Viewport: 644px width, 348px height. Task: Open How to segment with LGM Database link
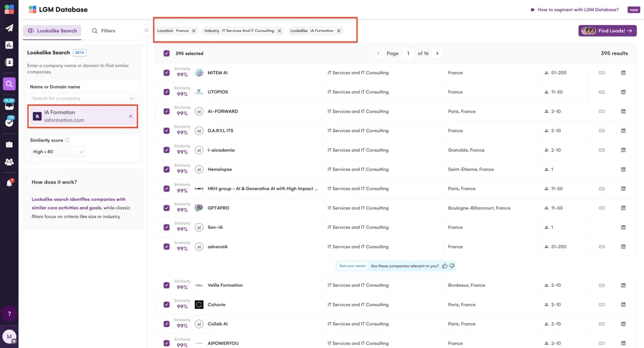[574, 10]
